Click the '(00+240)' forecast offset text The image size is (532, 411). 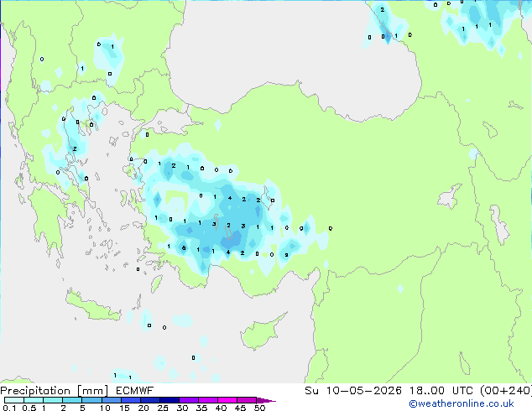(x=505, y=391)
